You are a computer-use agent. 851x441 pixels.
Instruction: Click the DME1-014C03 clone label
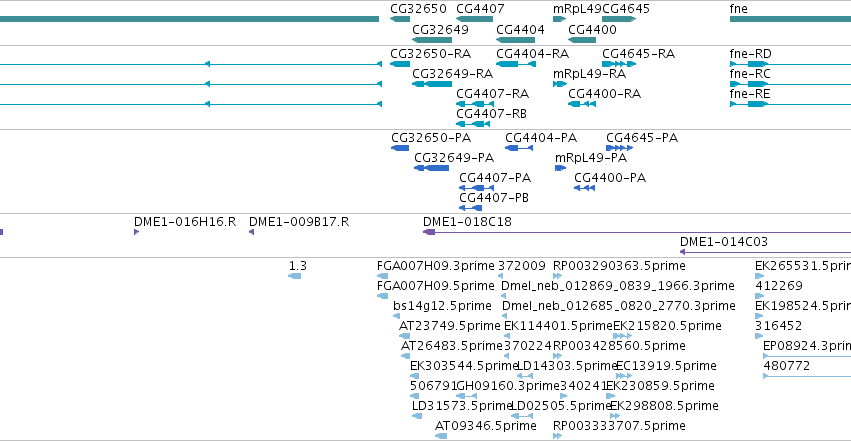pyautogui.click(x=724, y=242)
